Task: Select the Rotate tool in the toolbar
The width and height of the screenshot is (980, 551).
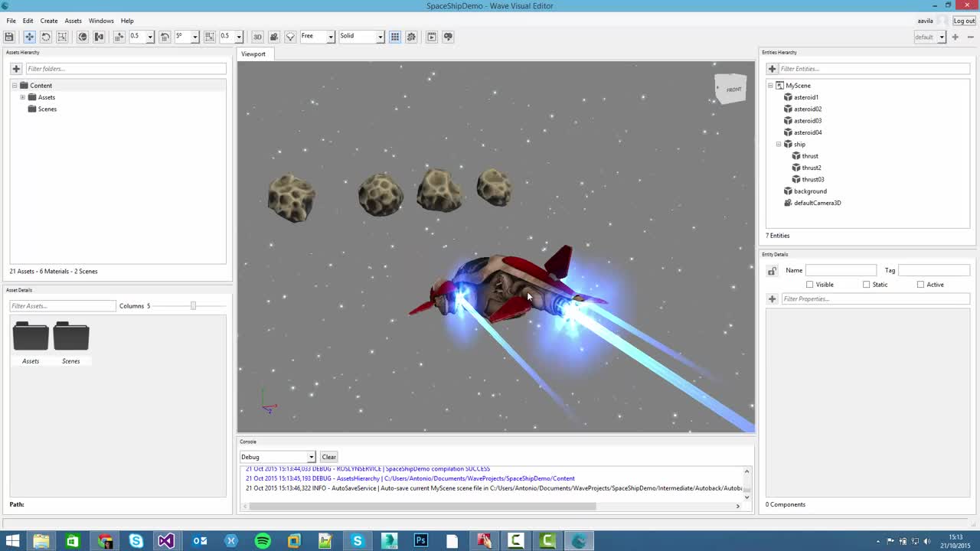Action: tap(45, 36)
